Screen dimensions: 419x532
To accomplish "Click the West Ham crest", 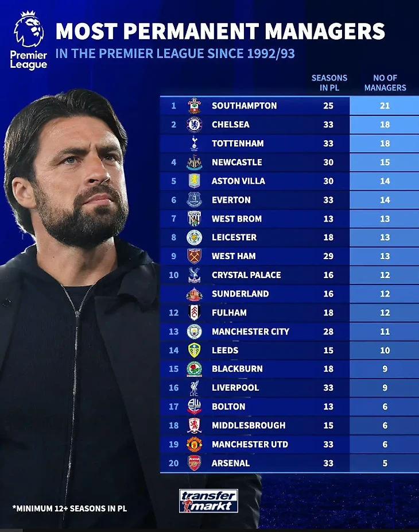I will tap(195, 256).
